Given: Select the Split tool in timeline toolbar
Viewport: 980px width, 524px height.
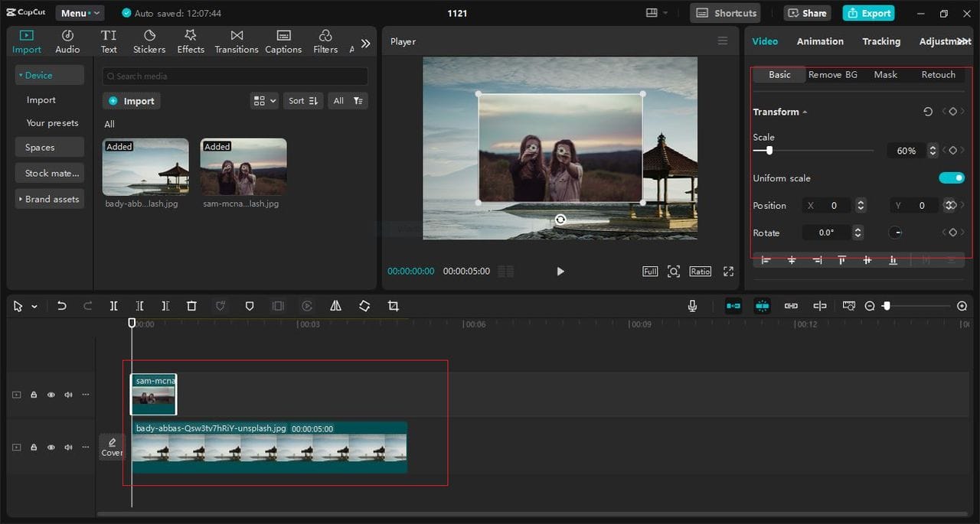Looking at the screenshot, I should (113, 306).
